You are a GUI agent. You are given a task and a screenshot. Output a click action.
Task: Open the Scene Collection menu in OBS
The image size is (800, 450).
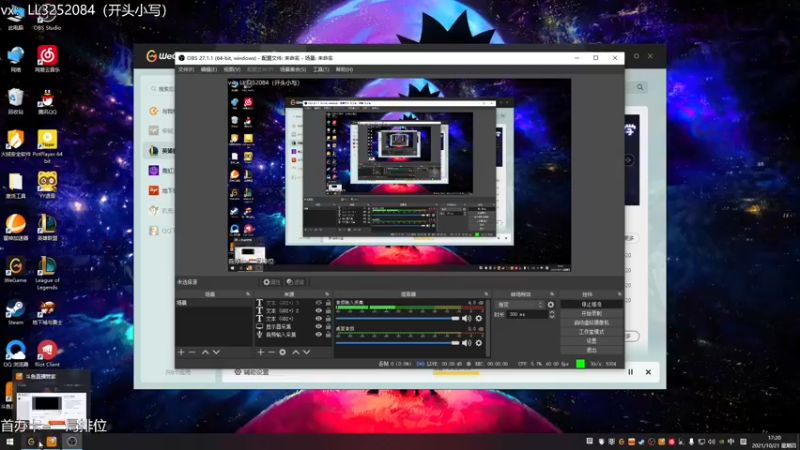point(293,69)
